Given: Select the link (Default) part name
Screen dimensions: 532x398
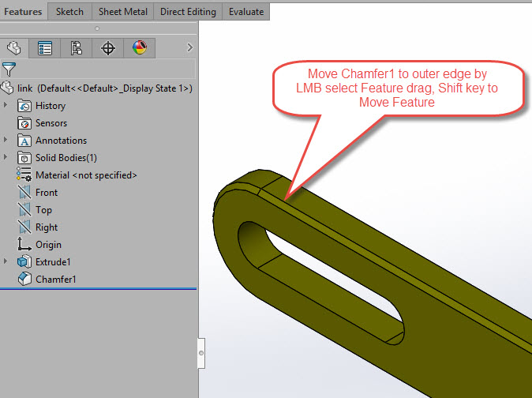Looking at the screenshot, I should tap(105, 88).
